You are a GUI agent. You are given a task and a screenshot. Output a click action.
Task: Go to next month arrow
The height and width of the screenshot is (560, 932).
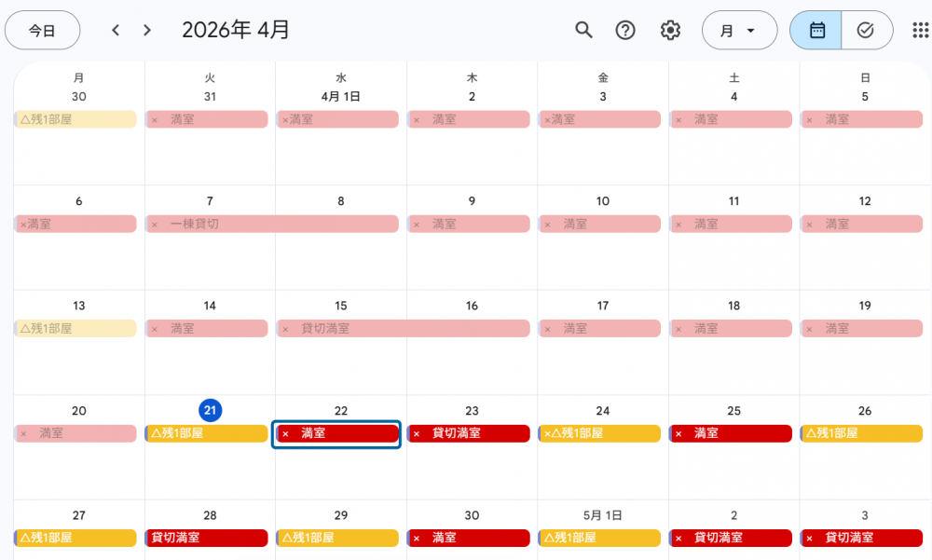pos(147,30)
